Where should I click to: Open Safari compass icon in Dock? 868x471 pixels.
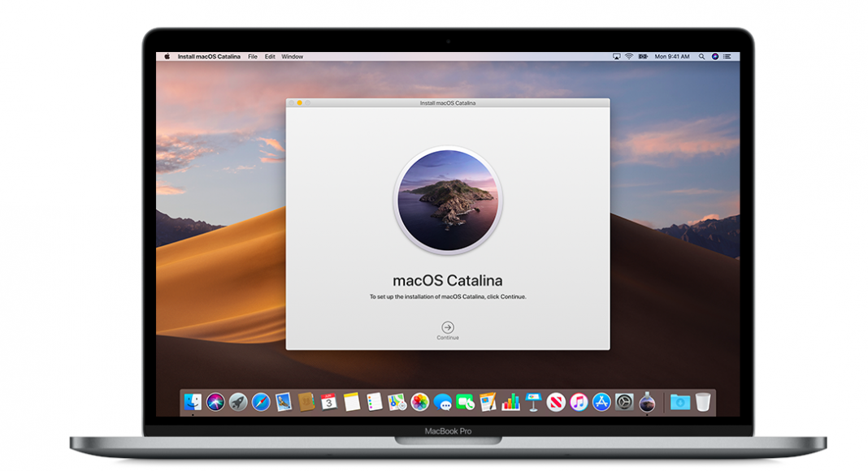[261, 402]
